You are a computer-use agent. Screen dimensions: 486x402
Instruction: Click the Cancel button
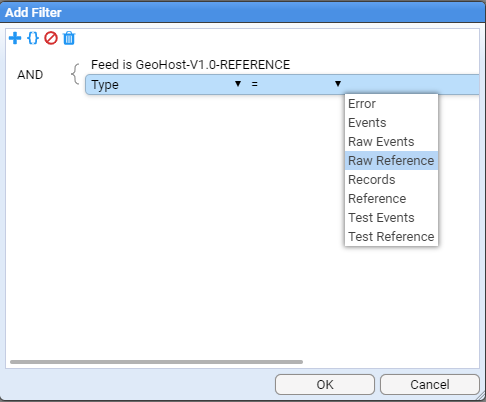point(430,384)
